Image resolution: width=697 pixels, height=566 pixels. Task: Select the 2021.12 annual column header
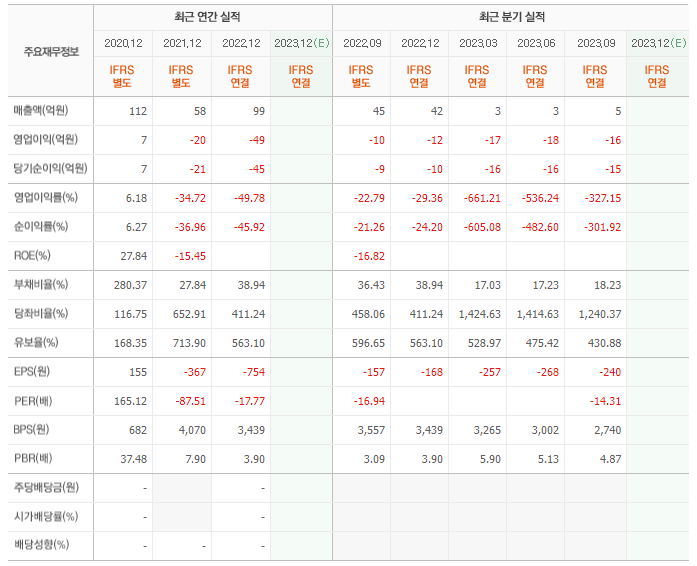coord(182,43)
